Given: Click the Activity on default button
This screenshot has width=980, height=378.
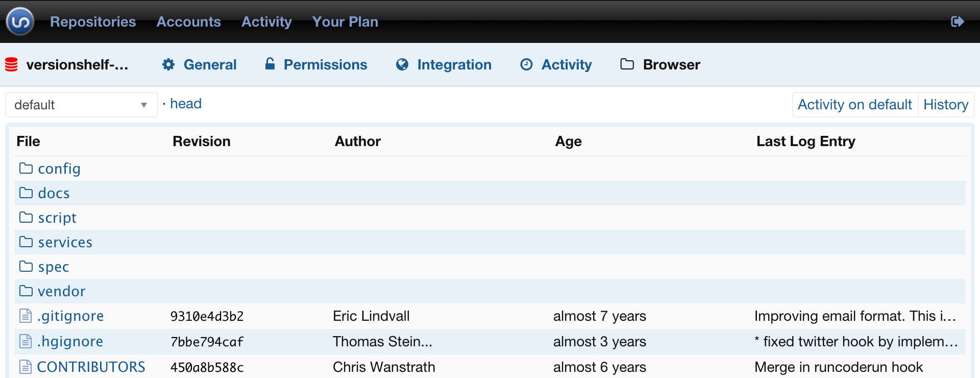Looking at the screenshot, I should pos(854,105).
